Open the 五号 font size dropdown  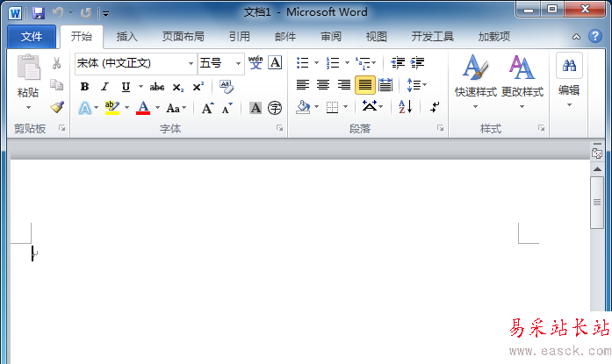point(238,63)
